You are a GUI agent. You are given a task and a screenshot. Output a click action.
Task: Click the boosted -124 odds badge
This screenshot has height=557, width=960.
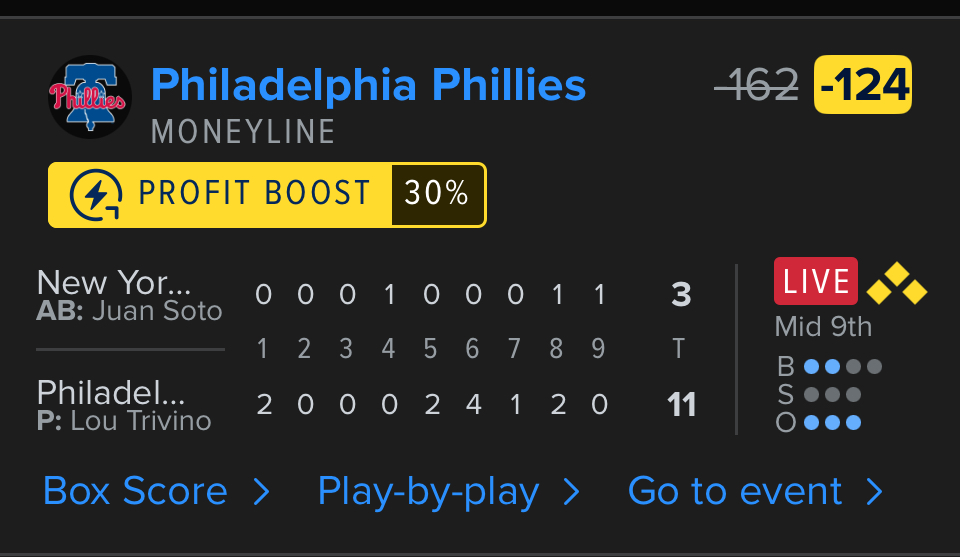(x=863, y=85)
